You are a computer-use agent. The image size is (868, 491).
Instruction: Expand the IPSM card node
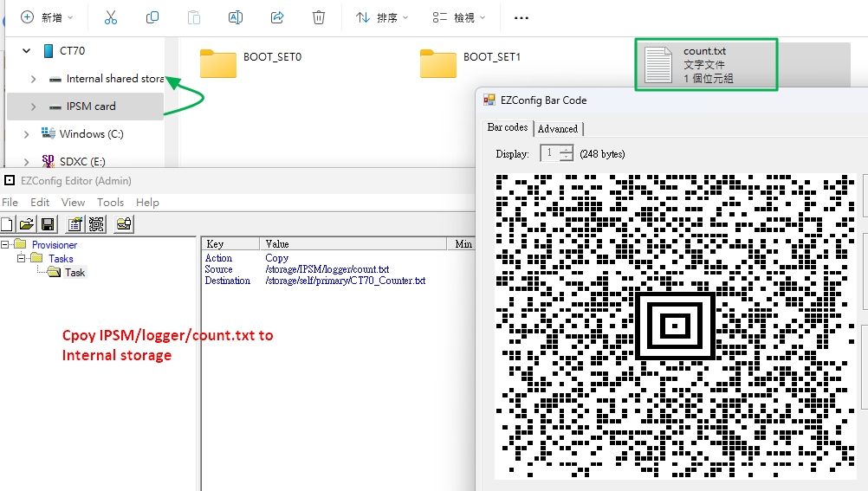pos(33,107)
